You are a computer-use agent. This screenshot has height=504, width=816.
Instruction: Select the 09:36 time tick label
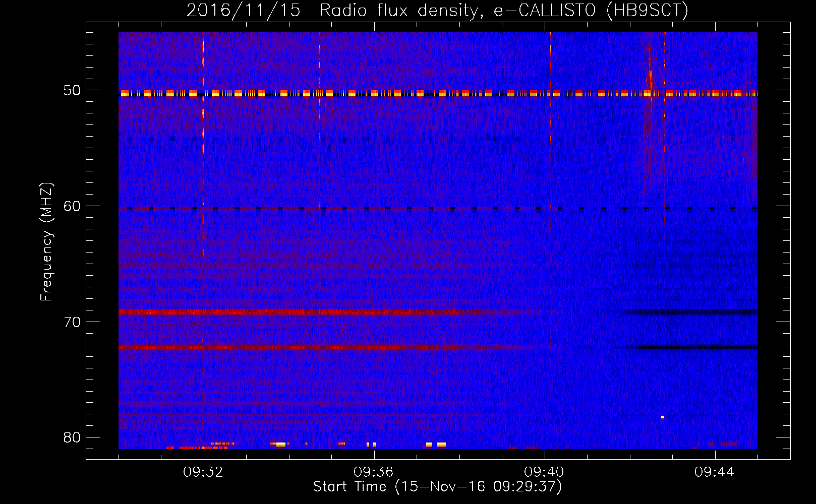[374, 472]
